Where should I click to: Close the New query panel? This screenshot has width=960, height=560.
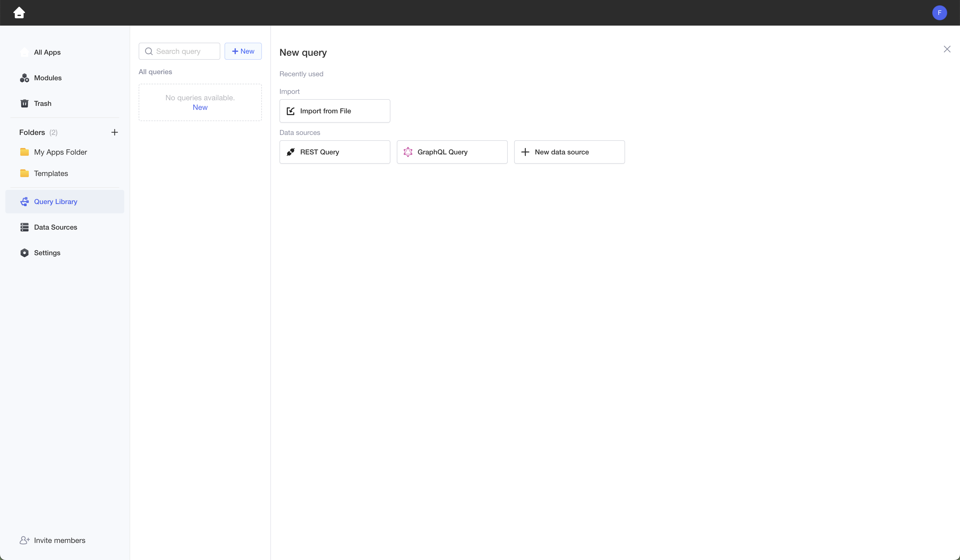[947, 49]
